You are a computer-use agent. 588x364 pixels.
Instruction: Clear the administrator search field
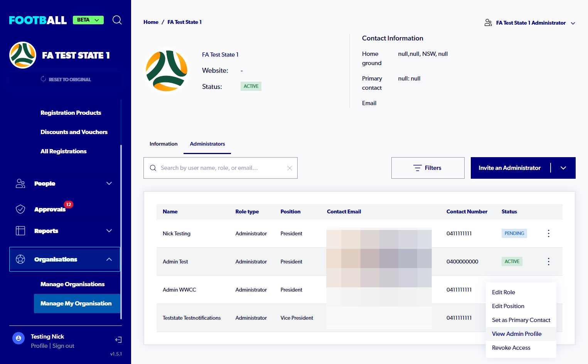(290, 168)
